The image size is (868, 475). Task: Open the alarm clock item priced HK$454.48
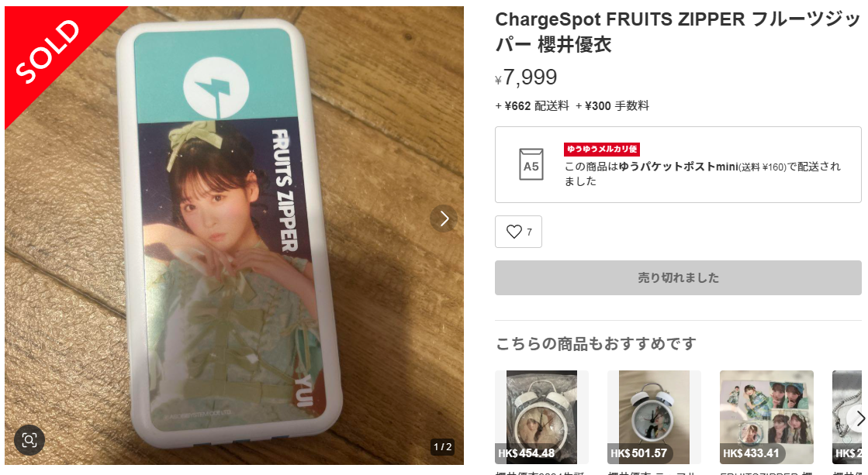(x=541, y=417)
